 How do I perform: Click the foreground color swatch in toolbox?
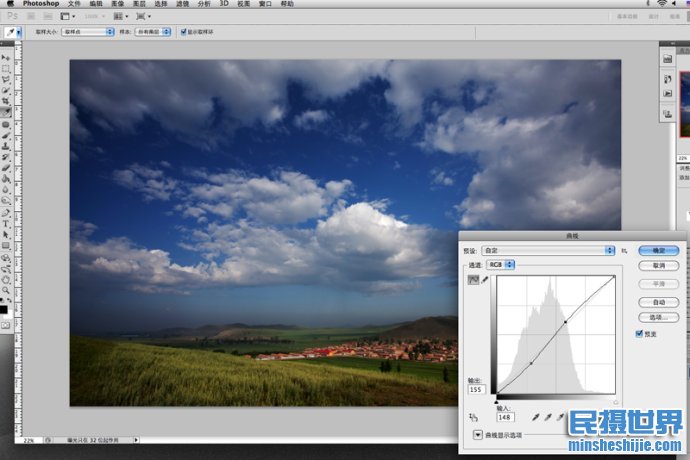(x=4, y=309)
